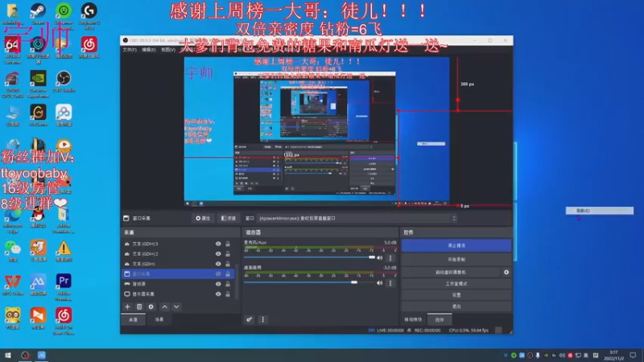Toggle visibility of 文本 (GDI+) 2 source
The image size is (644, 362).
coord(218,253)
